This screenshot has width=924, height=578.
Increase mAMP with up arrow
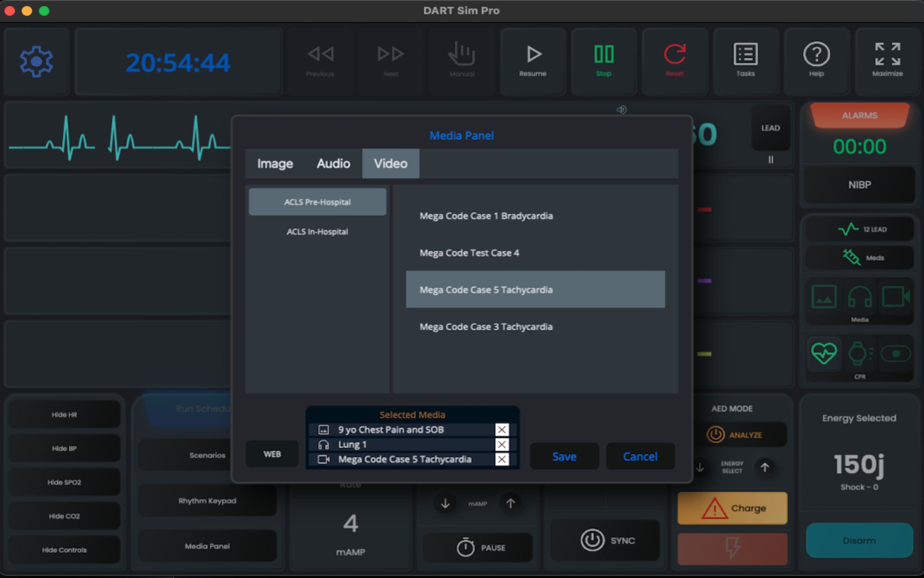pyautogui.click(x=510, y=504)
